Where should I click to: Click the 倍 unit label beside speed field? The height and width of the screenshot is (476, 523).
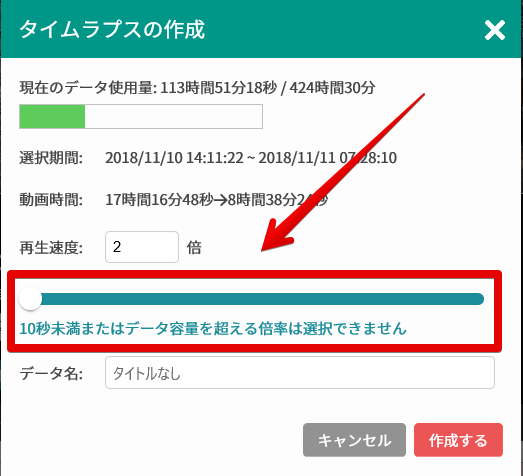(x=194, y=248)
